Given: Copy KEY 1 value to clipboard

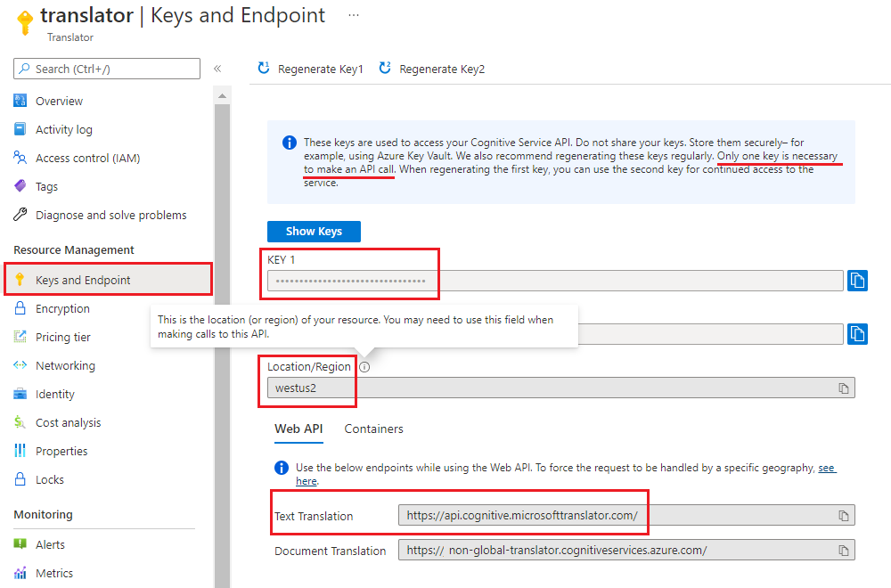Looking at the screenshot, I should coord(857,281).
